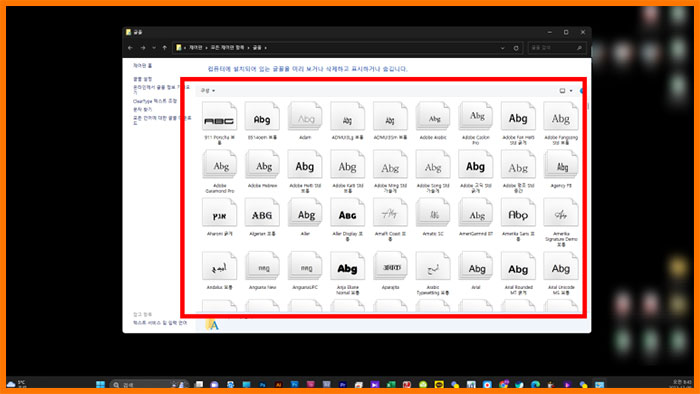Screen dimensions: 700x394
Task: Open the 제어판 홈 sidebar link
Action: coord(142,66)
